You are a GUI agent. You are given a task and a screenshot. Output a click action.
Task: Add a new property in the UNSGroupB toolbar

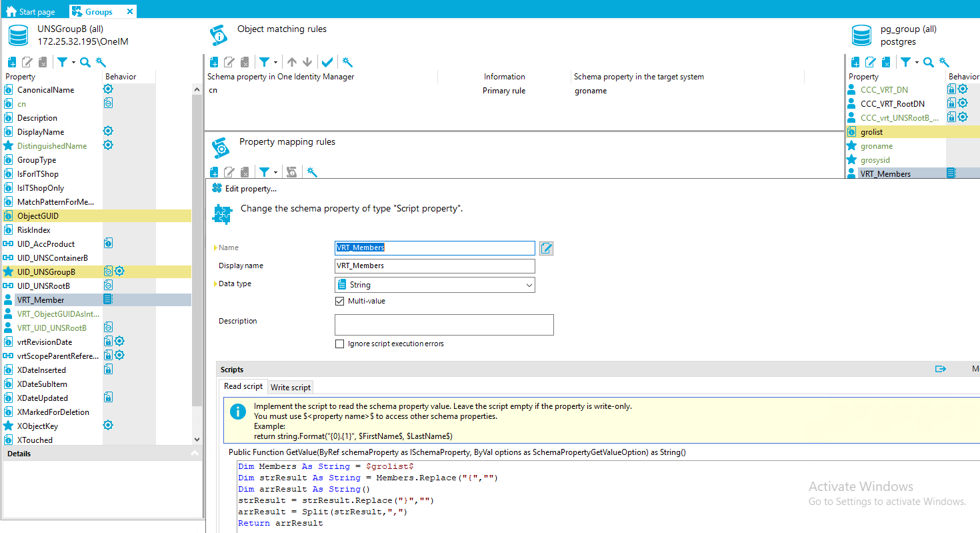pyautogui.click(x=13, y=62)
